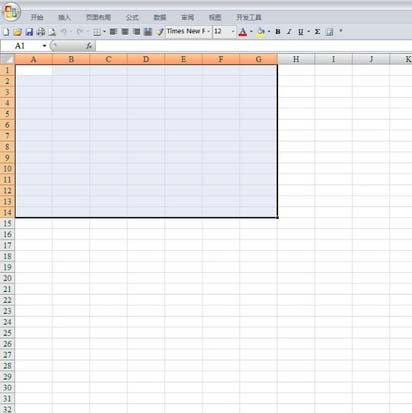The image size is (412, 413).
Task: Align text right in toolbar
Action: [x=136, y=32]
